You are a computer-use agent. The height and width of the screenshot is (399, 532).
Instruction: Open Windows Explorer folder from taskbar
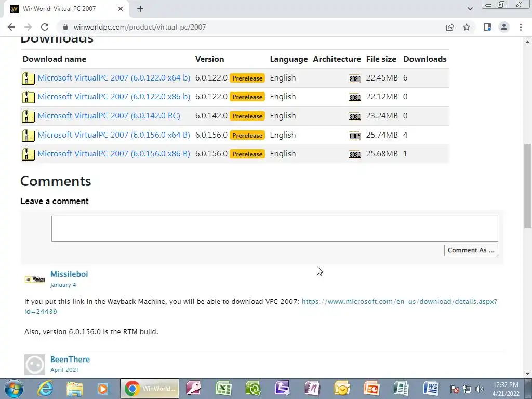click(x=75, y=389)
